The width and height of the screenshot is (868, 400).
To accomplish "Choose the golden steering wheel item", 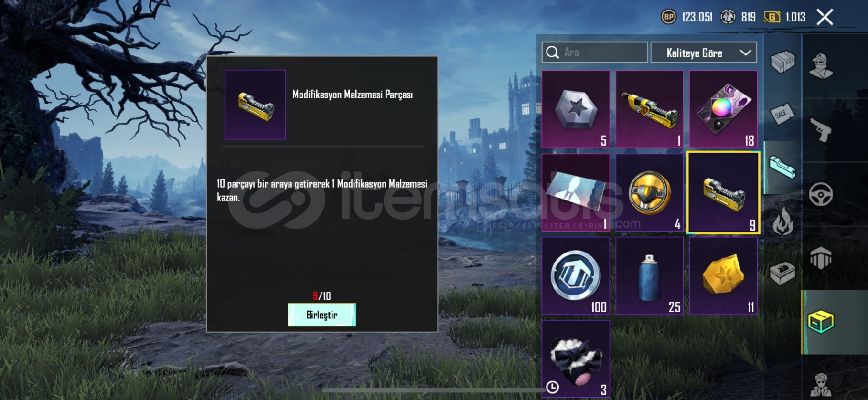I will point(649,192).
